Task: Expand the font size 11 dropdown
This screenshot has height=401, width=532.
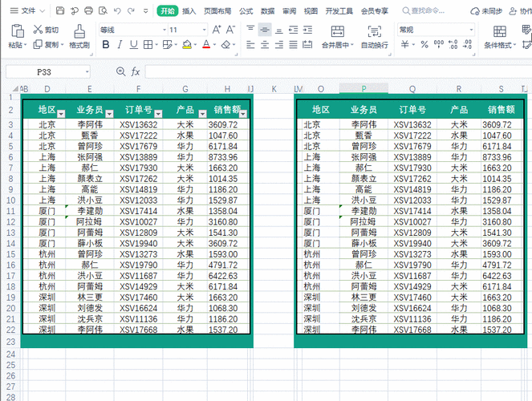Action: 205,30
